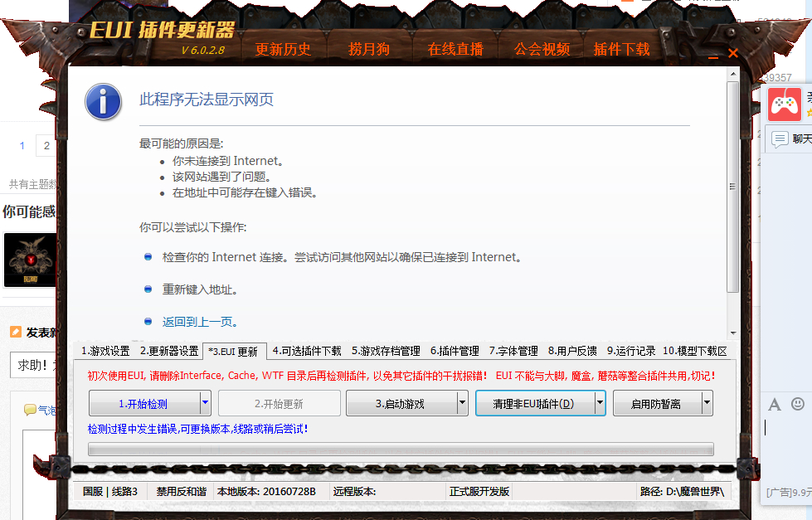Screen dimensions: 812x520
Task: Go to page 1 in the forum page behind
Action: coord(22,145)
